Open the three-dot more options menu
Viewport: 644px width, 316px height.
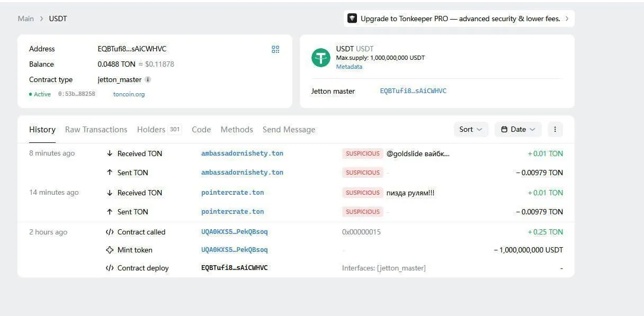(x=555, y=129)
